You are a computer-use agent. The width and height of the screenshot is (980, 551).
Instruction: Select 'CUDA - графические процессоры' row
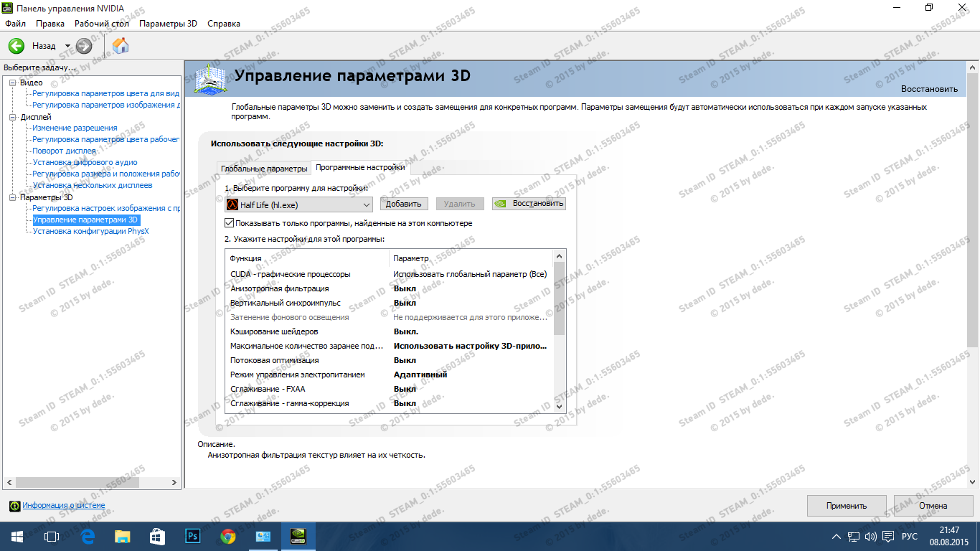click(x=390, y=274)
